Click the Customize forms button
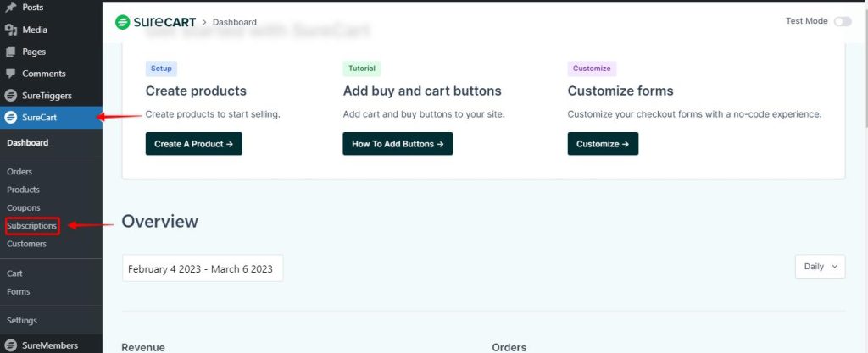 (603, 144)
